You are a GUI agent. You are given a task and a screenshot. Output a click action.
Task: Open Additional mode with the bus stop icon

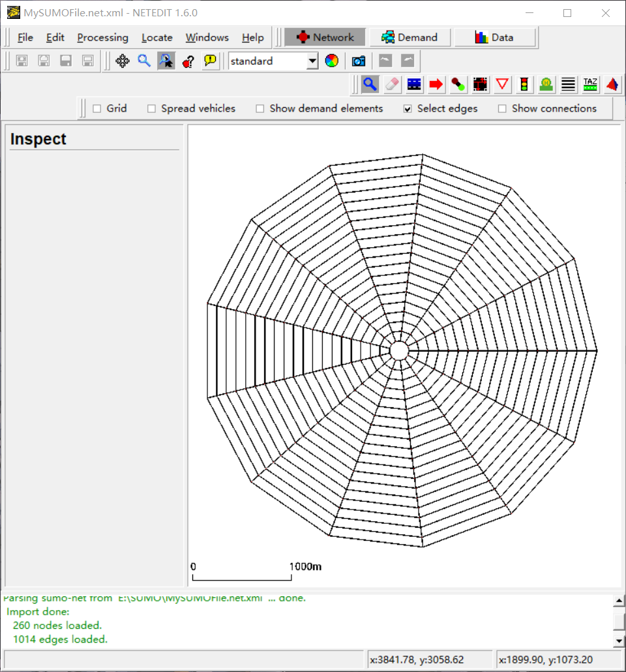tap(546, 84)
